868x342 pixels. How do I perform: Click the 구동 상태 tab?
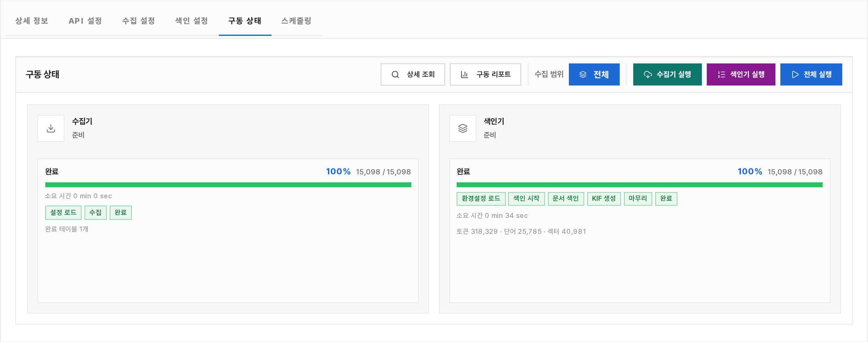[245, 21]
